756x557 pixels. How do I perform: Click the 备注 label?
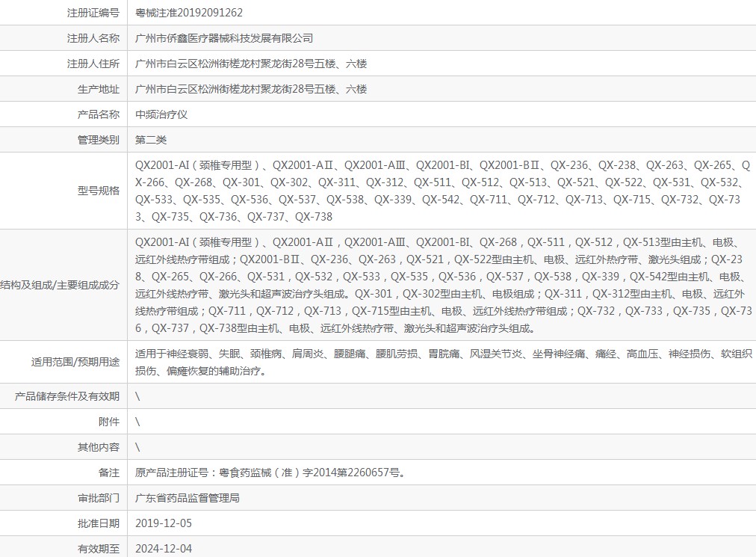click(109, 473)
